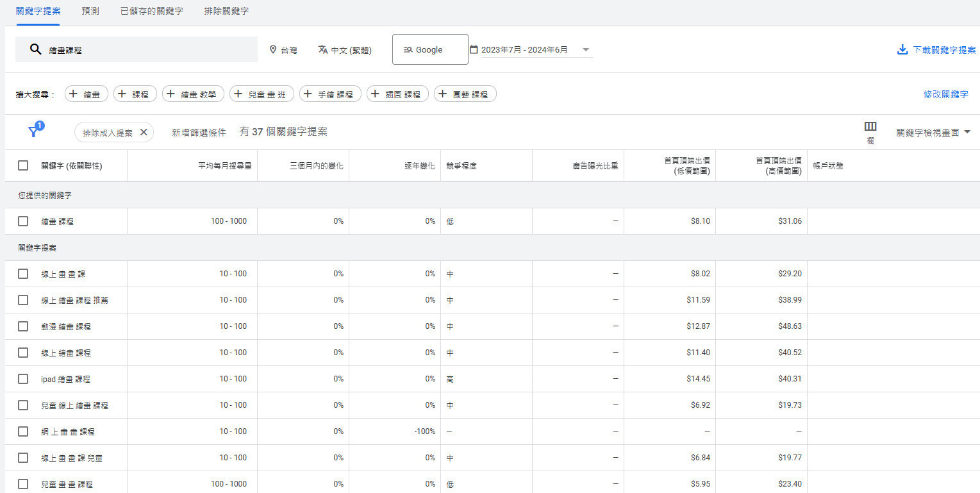Screen dimensions: 980x493
Task: Click the calendar date range icon
Action: pos(474,49)
